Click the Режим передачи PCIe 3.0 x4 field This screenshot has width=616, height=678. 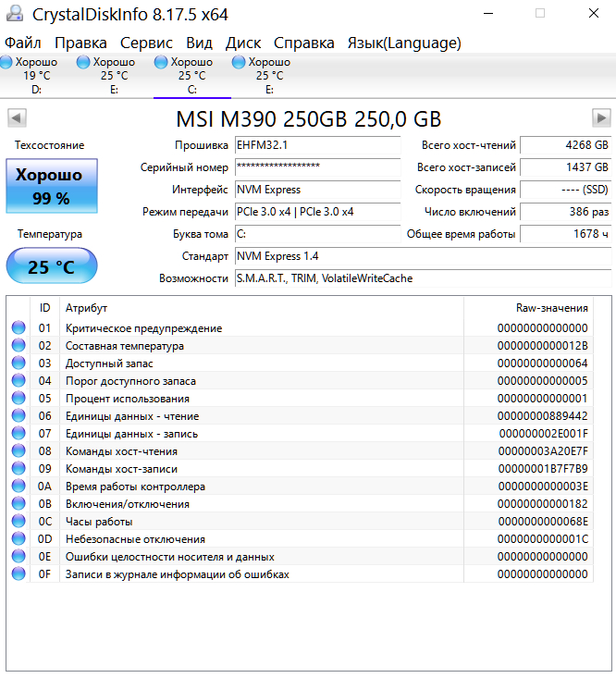coord(318,212)
